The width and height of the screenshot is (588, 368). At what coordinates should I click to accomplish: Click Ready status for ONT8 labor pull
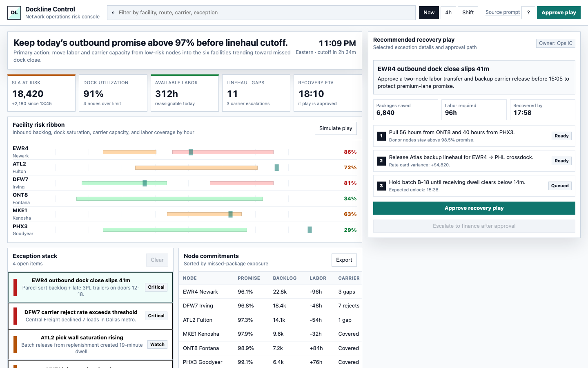561,136
